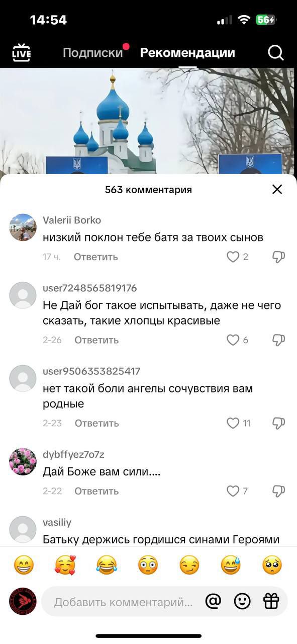
Task: Insert the crying-laughing emoji
Action: click(106, 566)
